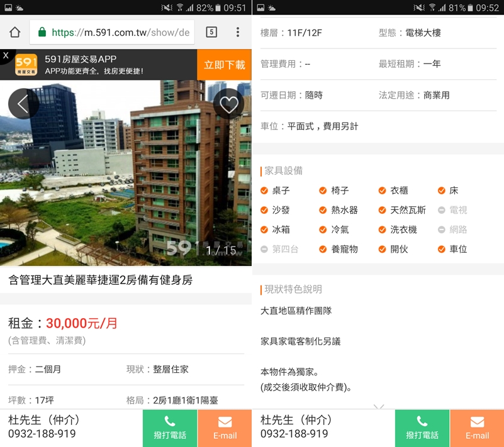Expand the 現狀特色說明 description with chevron

(378, 406)
